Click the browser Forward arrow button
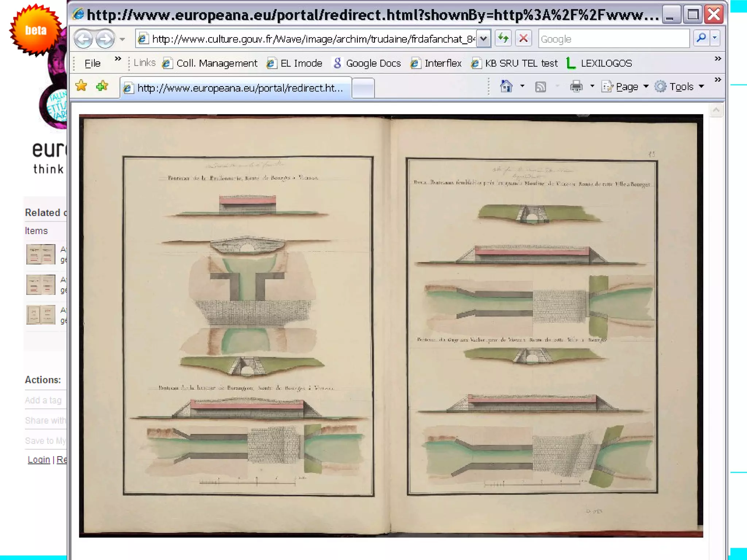 tap(105, 39)
